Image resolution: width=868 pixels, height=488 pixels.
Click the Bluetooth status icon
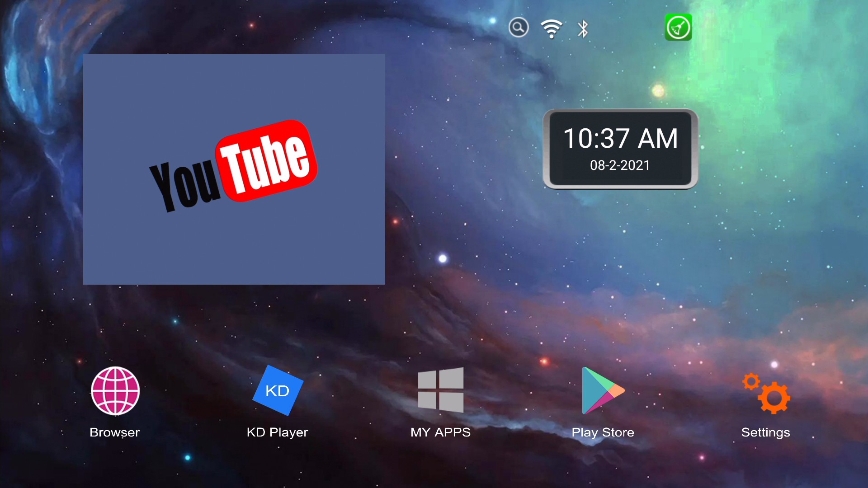(583, 29)
